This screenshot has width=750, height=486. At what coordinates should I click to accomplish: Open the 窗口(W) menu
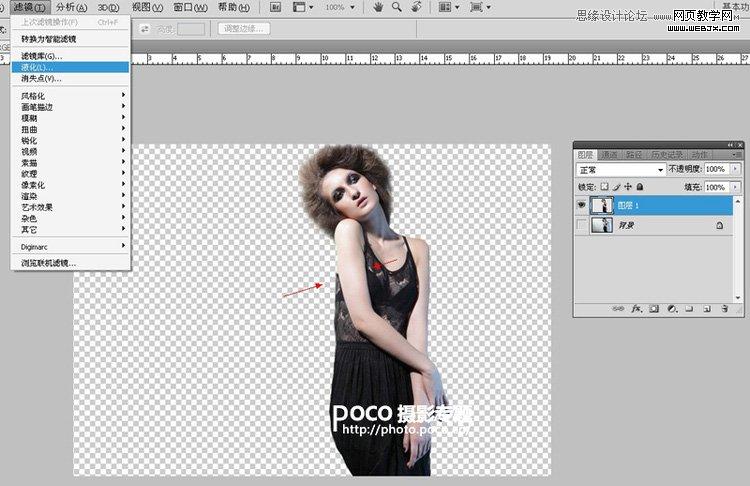[190, 8]
